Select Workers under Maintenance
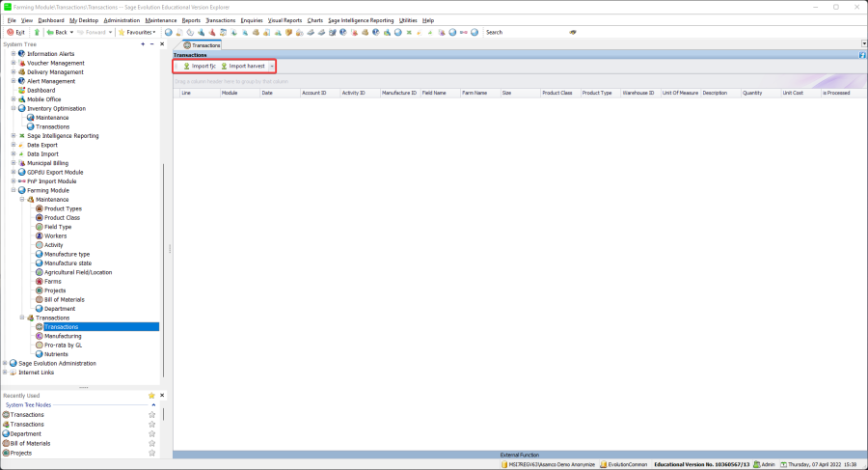The width and height of the screenshot is (868, 470). pos(56,235)
